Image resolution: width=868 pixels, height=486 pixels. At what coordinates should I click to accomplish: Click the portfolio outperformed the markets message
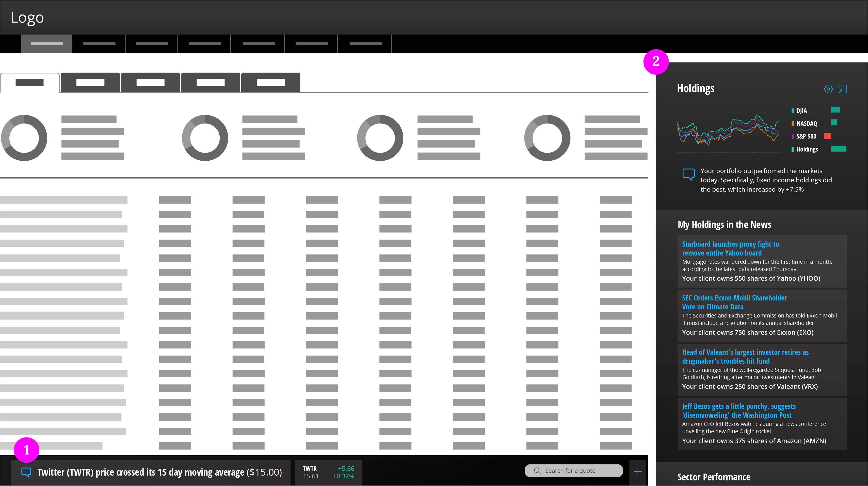tap(766, 180)
